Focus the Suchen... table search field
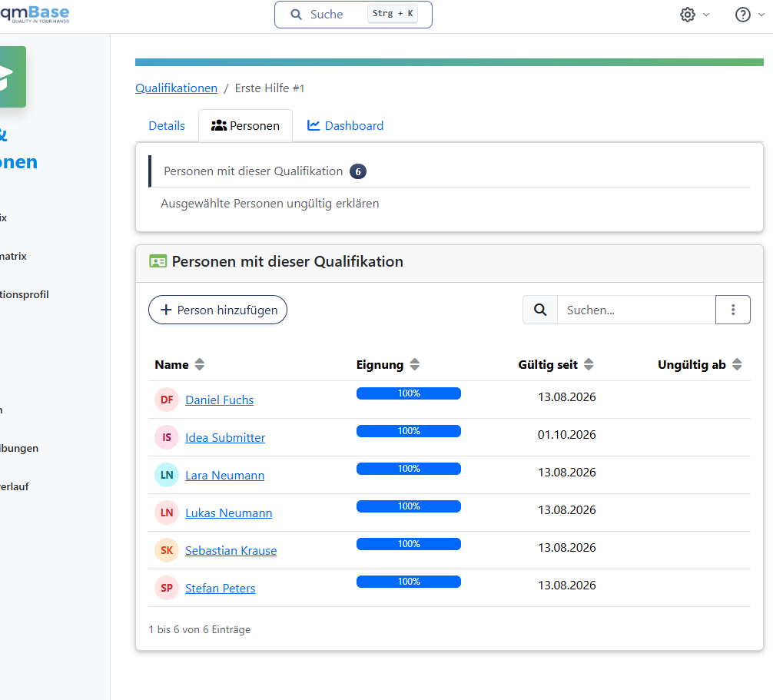 pyautogui.click(x=636, y=310)
